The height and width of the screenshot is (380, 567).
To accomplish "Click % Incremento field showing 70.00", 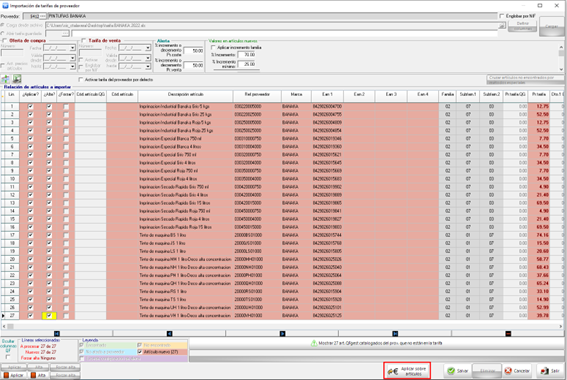I will point(246,55).
